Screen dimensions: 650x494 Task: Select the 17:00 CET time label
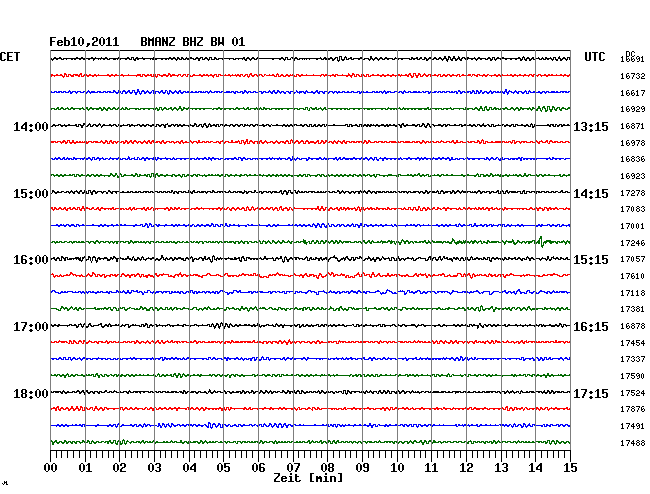[31, 327]
